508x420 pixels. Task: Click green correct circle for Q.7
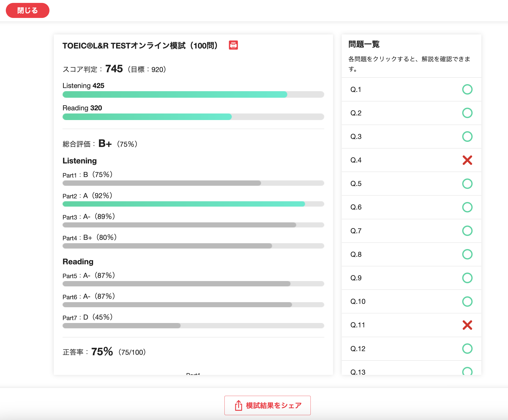click(467, 231)
